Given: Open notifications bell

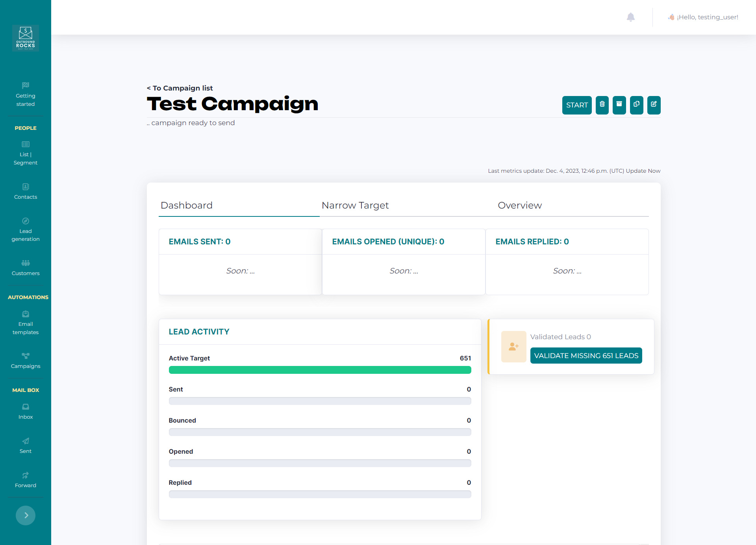Looking at the screenshot, I should 631,17.
